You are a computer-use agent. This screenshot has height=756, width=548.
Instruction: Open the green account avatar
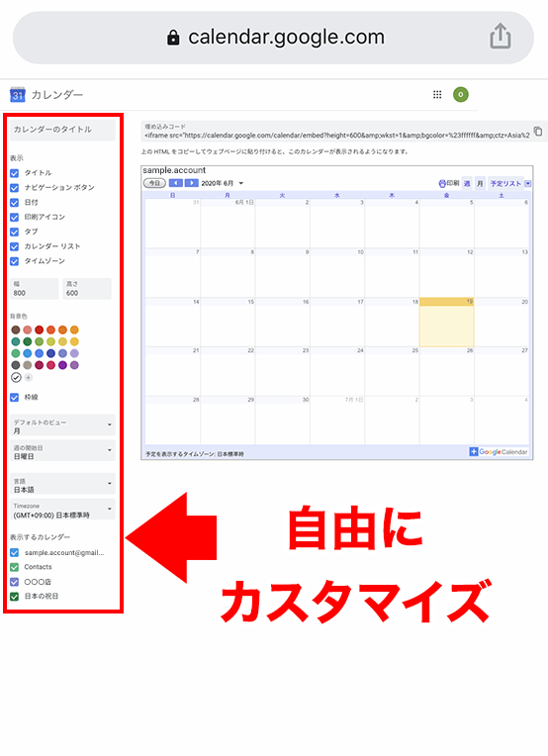point(461,95)
